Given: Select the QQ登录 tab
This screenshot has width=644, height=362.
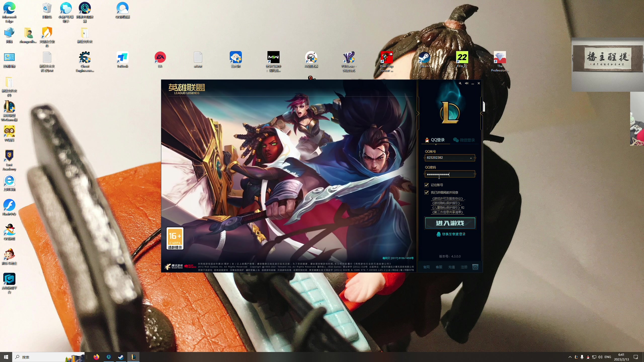Looking at the screenshot, I should [435, 140].
